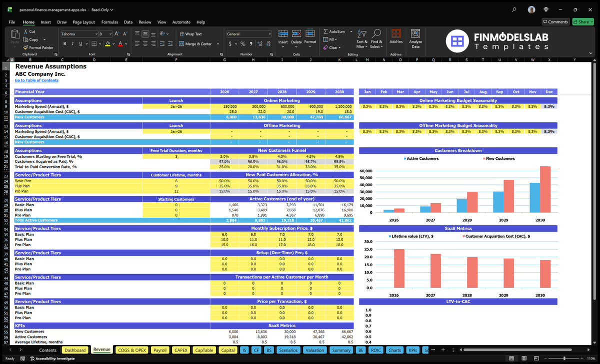Open Find & Select menu
This screenshot has width=600, height=364.
tap(376, 38)
